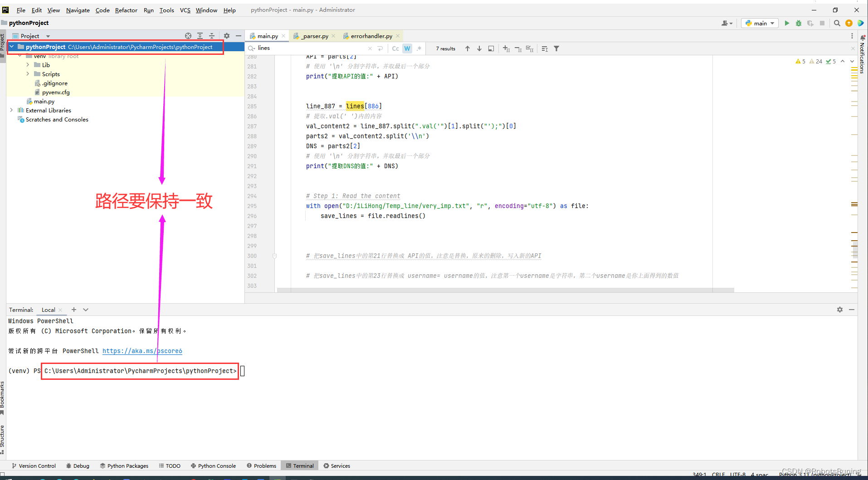Viewport: 868px width, 480px height.
Task: Open TODO tool window
Action: pyautogui.click(x=170, y=465)
